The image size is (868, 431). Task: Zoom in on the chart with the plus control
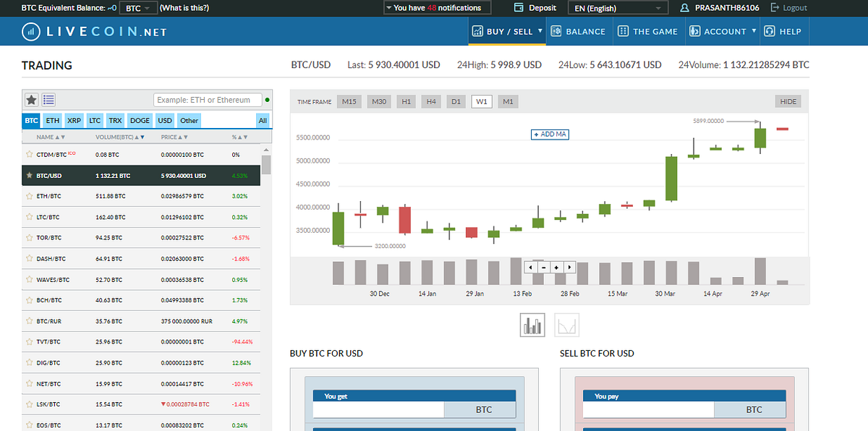[x=556, y=267]
